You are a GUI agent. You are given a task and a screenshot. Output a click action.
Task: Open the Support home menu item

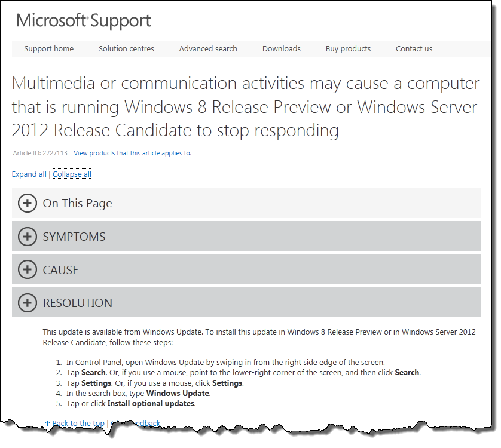[x=49, y=49]
